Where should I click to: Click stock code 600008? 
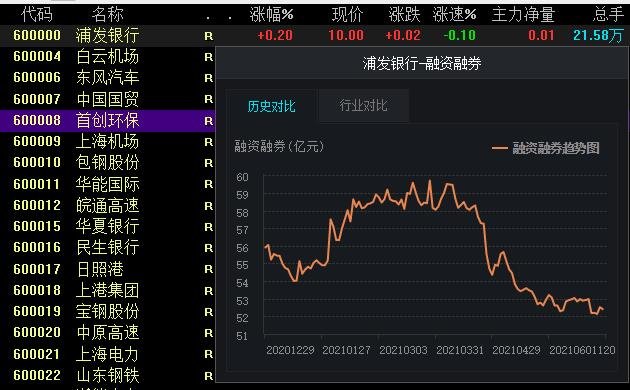tap(37, 120)
